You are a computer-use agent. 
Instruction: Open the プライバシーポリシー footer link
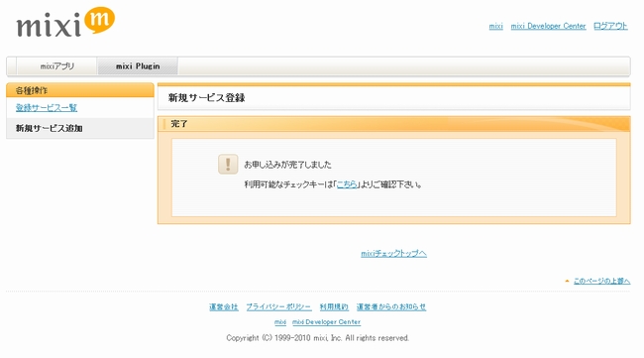278,307
